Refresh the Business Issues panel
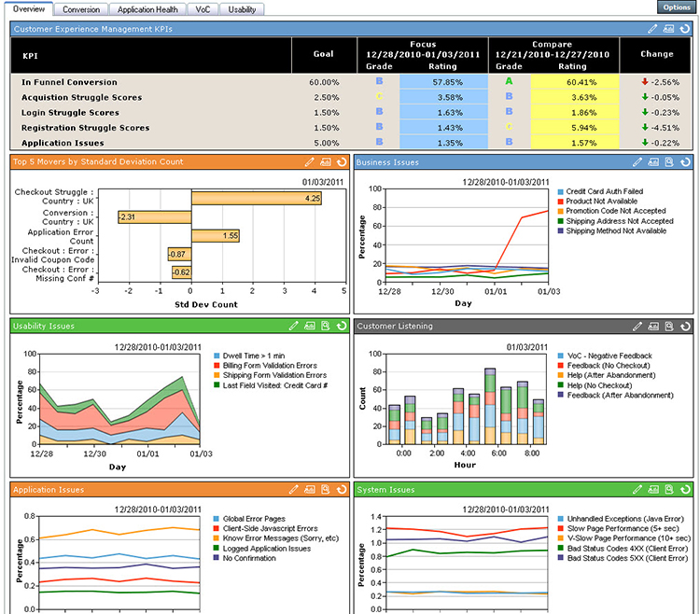Screen dimensions: 700x614 pyautogui.click(x=685, y=161)
